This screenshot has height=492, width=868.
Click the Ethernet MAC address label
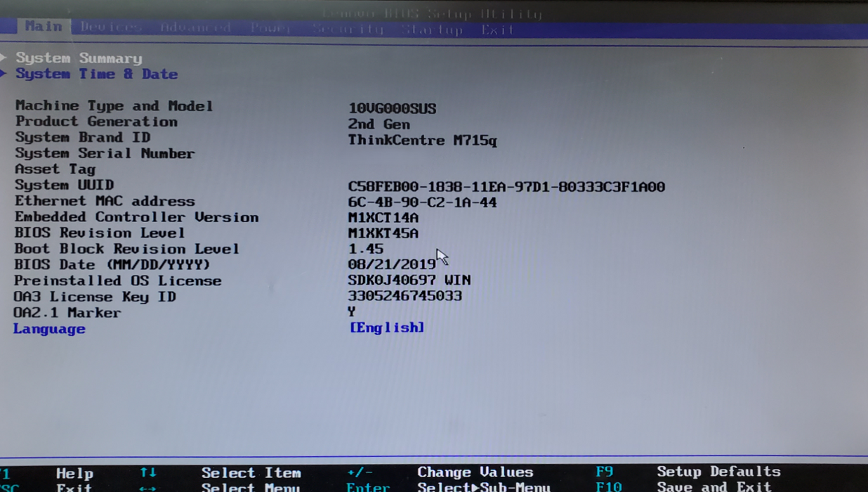105,201
